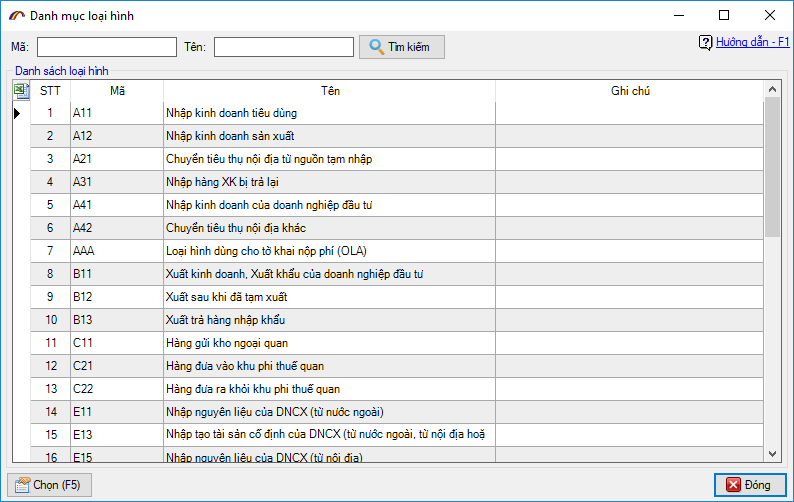Click the app icon in title bar
Viewport: 794px width, 502px height.
click(x=16, y=16)
